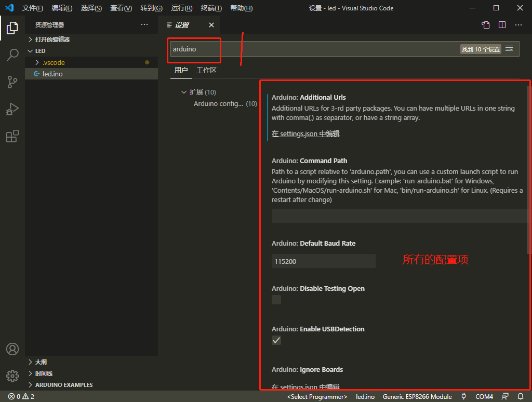532x402 pixels.
Task: Click Select Programmer in status bar
Action: [x=317, y=397]
